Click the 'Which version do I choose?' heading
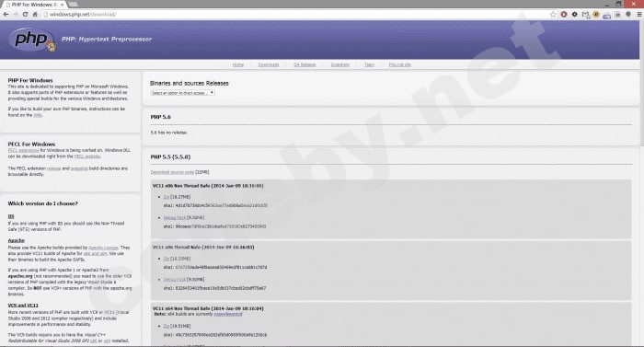The height and width of the screenshot is (347, 644). (42, 203)
